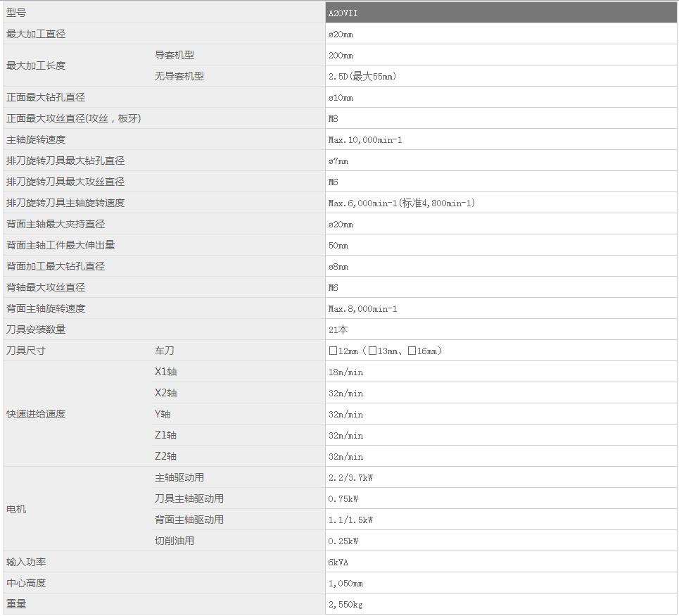Select the Y轴 axis label
Screen dimensions: 679x616
163,414
